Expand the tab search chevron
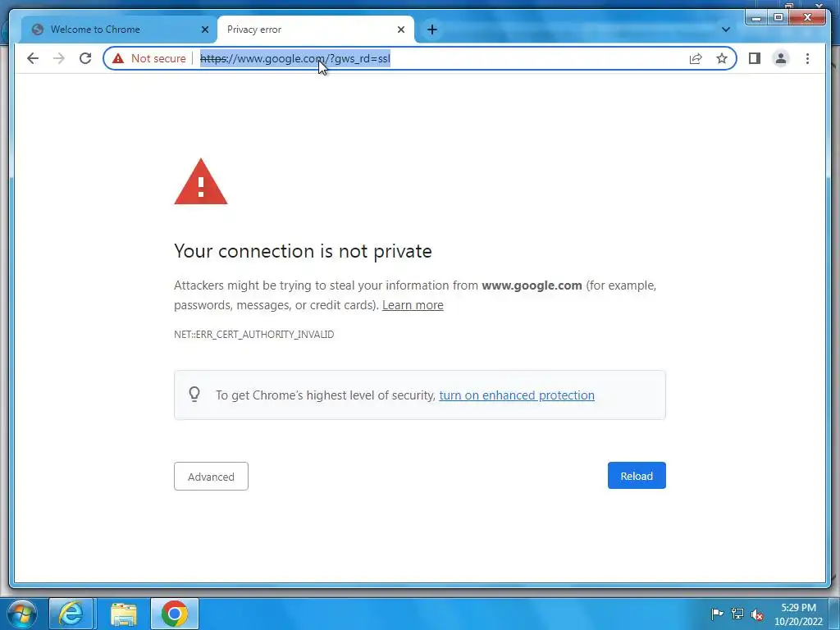 726,30
